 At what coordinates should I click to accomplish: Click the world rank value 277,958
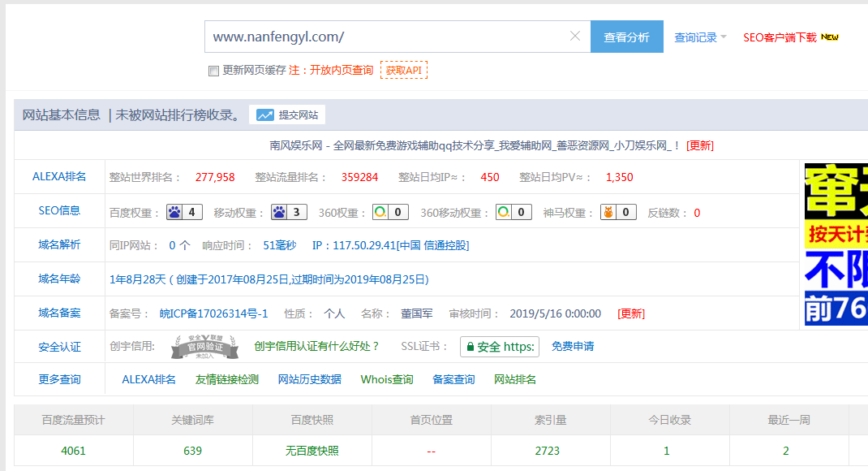click(x=215, y=177)
